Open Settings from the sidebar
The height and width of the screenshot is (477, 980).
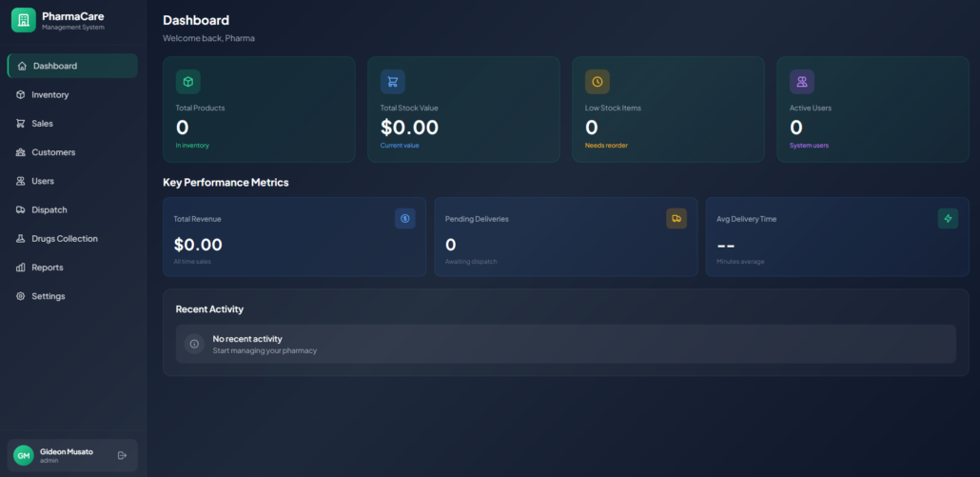point(48,296)
